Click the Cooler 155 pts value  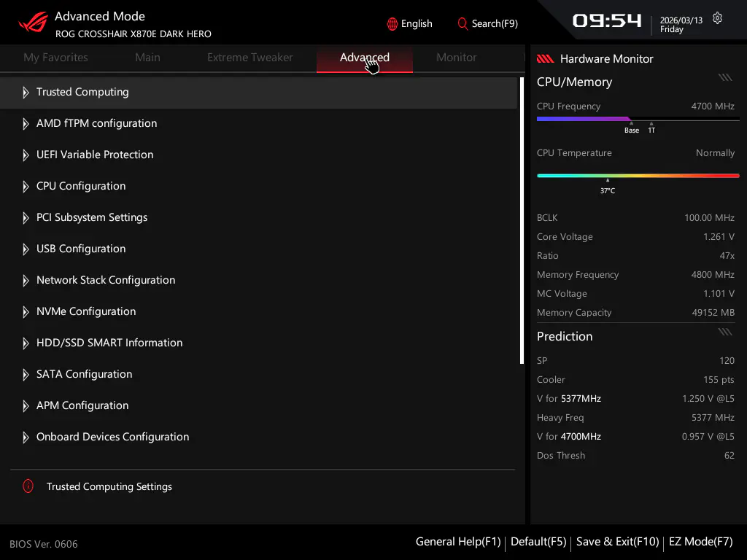click(x=719, y=379)
